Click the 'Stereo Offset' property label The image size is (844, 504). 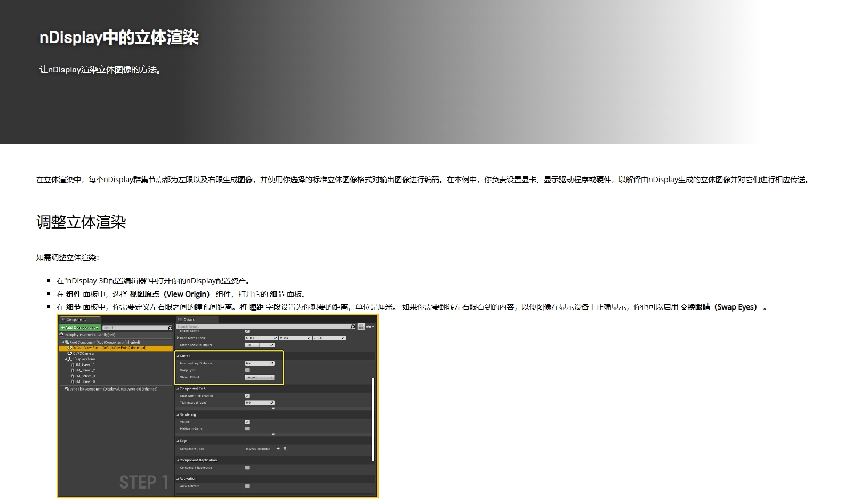[189, 377]
